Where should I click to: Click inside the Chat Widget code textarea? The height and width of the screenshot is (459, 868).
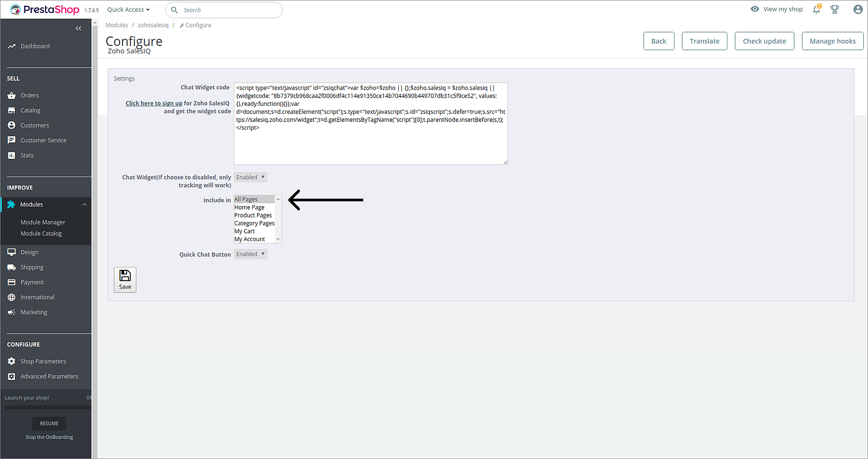click(371, 124)
